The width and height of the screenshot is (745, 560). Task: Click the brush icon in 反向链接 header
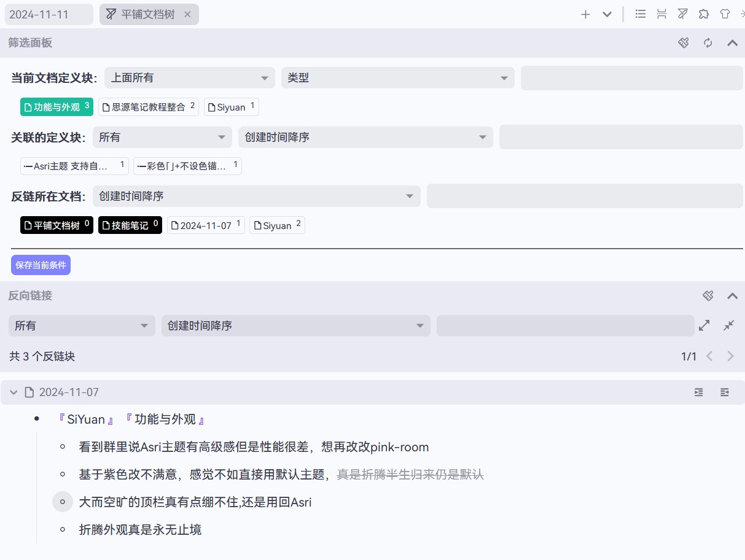708,295
